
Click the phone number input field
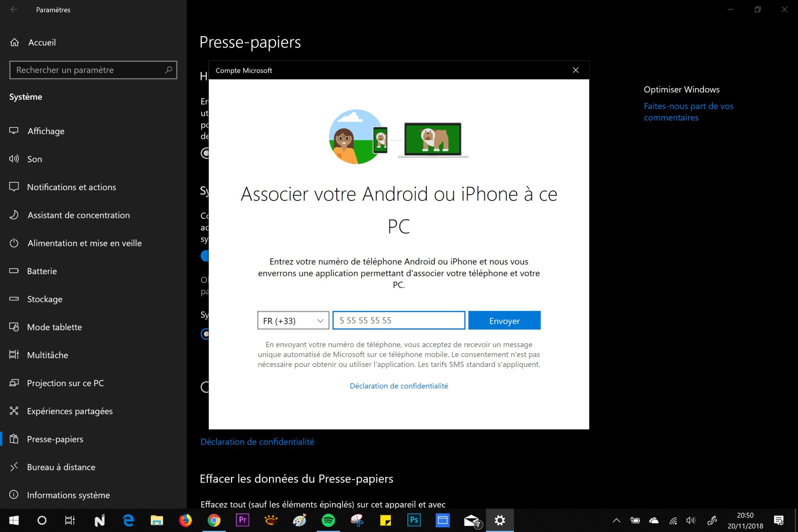399,320
